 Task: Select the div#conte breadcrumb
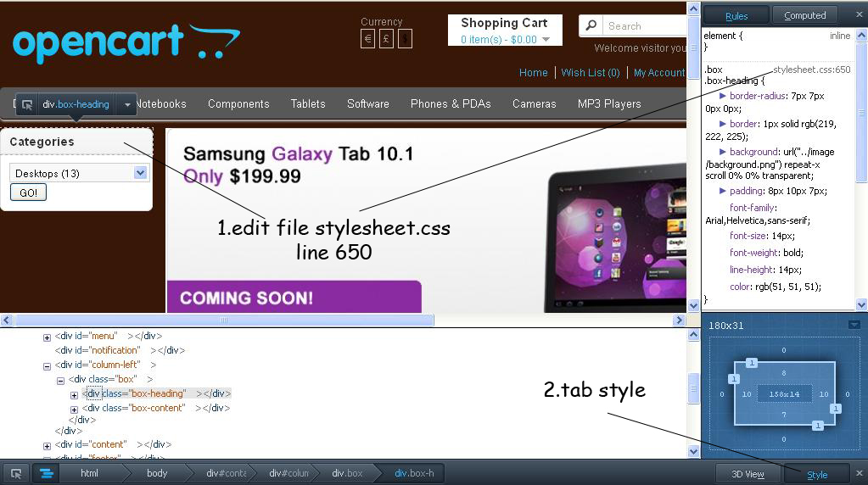coord(226,473)
